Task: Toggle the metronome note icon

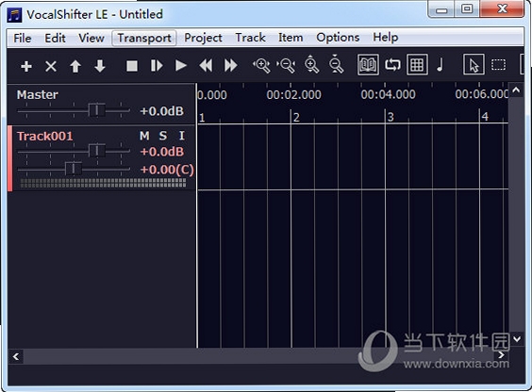Action: [x=441, y=64]
